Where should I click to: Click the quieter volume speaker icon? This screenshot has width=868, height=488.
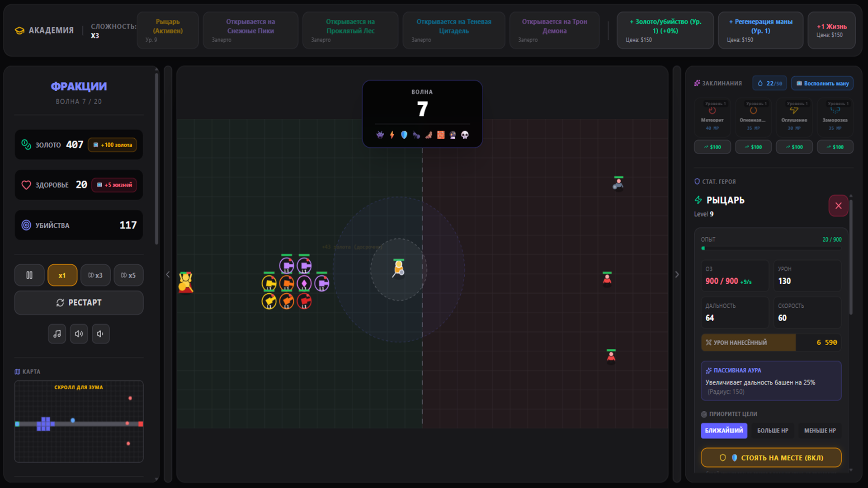point(100,334)
